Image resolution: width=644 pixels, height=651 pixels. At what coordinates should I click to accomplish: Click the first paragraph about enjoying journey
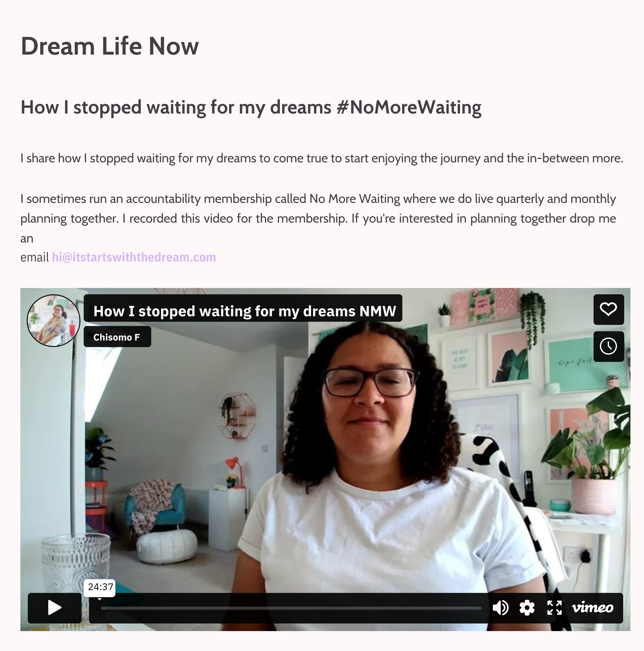point(322,158)
